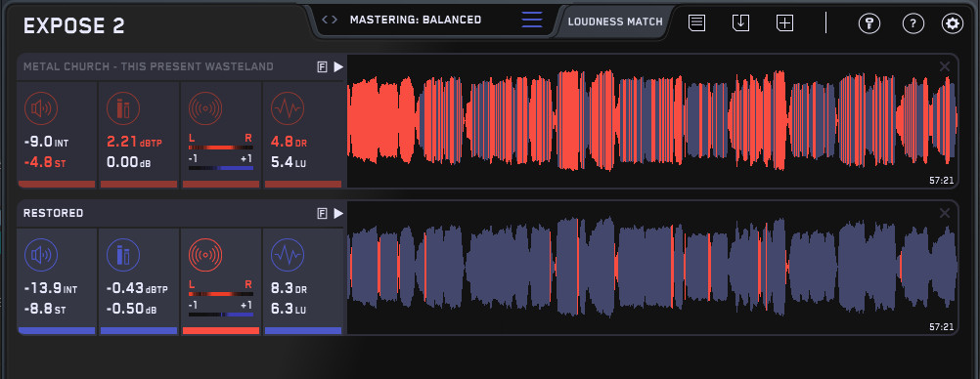Click the 2.21 dBTP true peak value
980x379 pixels.
click(x=134, y=143)
